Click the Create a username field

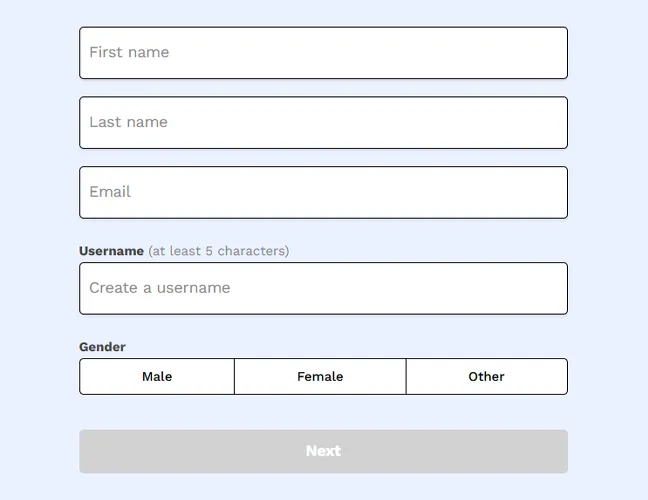click(323, 289)
